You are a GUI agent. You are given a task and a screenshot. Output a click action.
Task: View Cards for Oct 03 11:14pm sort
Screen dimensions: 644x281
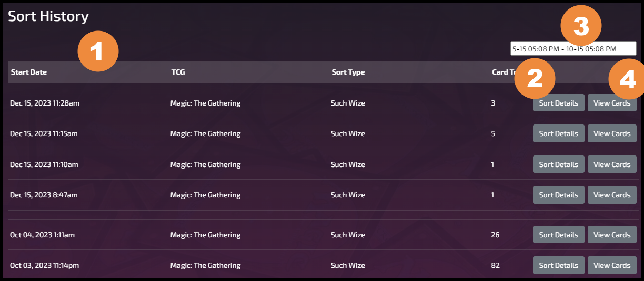coord(612,265)
